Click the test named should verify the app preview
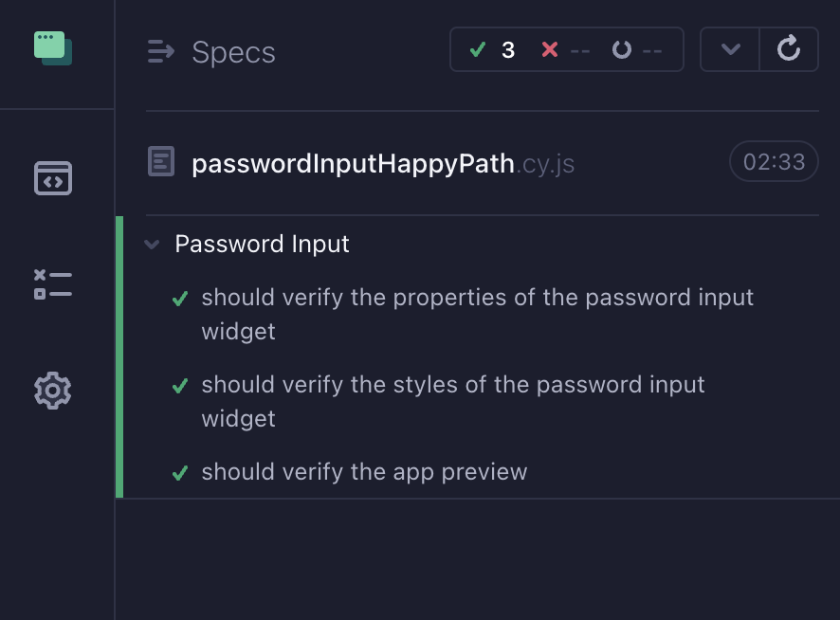 coord(364,471)
